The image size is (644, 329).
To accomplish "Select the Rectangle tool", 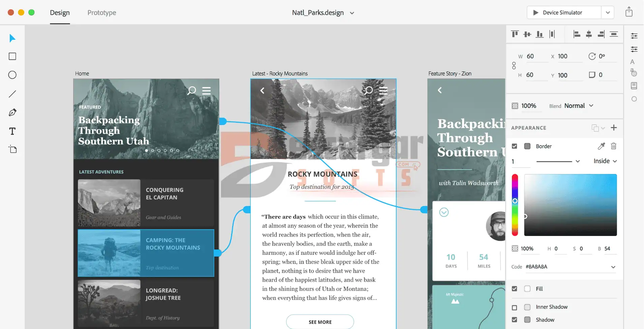I will tap(12, 56).
